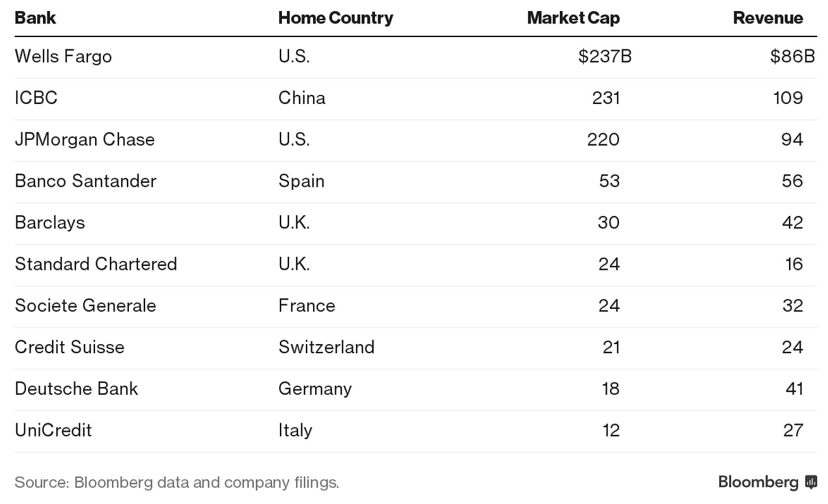828x504 pixels.
Task: Select JPMorgan Chase in the table
Action: (85, 140)
